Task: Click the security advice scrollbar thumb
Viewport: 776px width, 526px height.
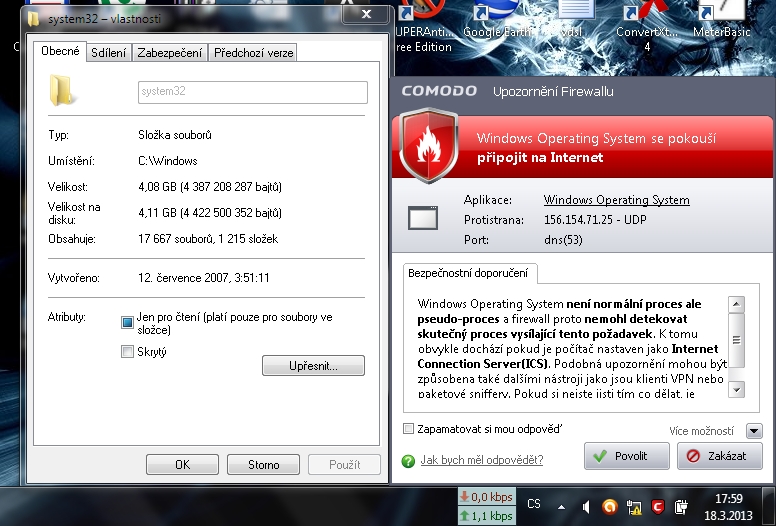Action: (736, 340)
